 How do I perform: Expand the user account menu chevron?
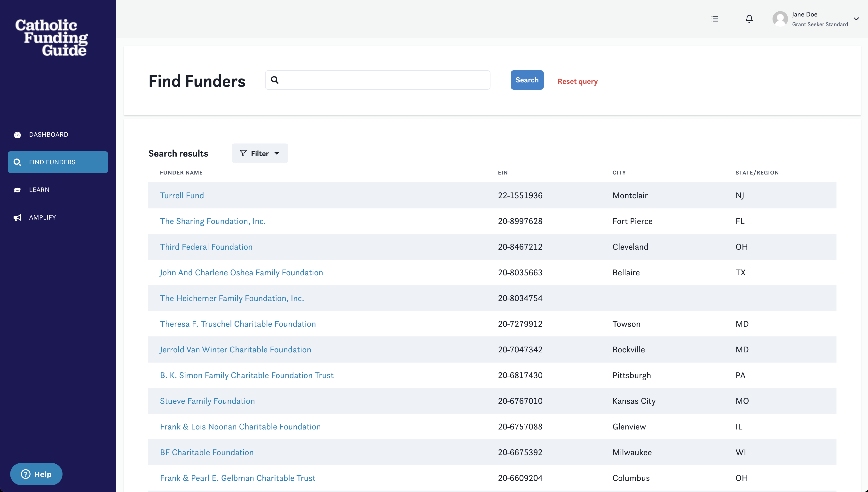point(856,19)
